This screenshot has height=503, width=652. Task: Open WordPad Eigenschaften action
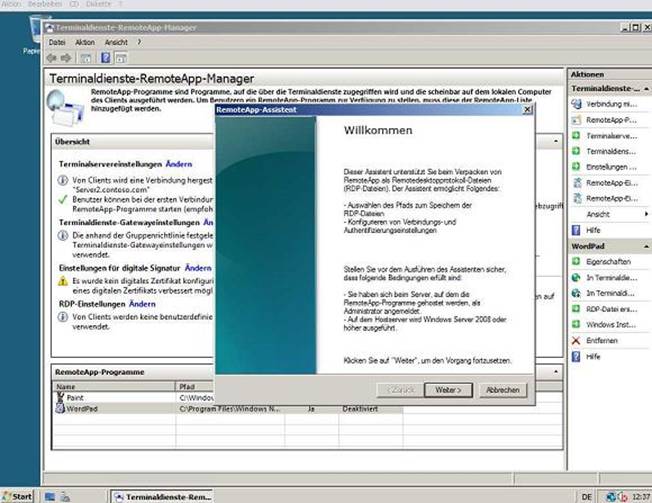pos(610,261)
